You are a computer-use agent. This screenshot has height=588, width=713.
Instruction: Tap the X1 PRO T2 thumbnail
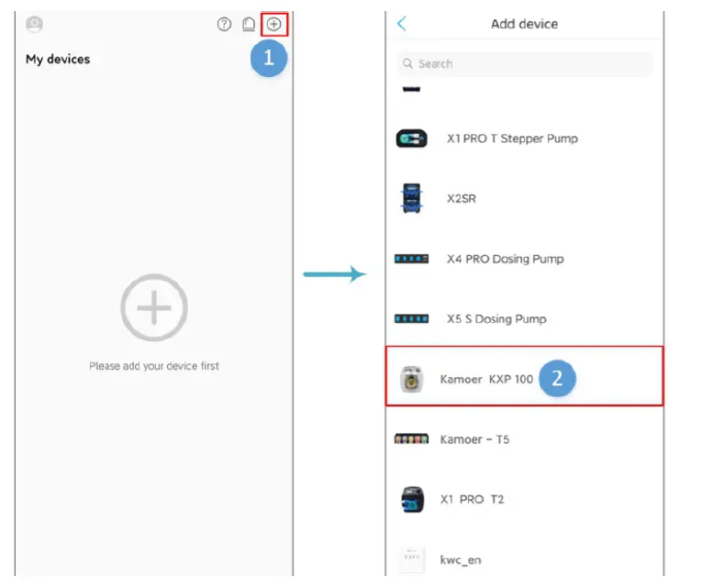412,499
